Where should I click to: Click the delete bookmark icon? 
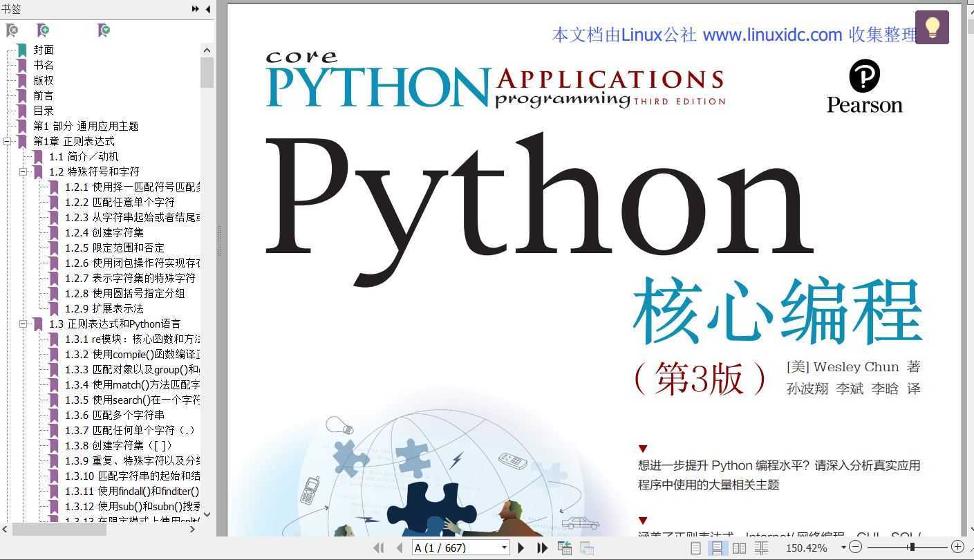(12, 30)
